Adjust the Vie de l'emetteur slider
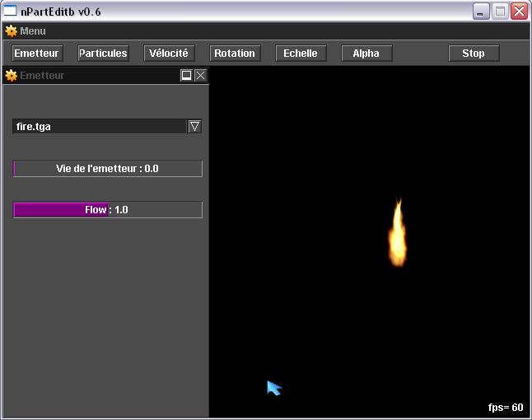Viewport: 532px width, 420px height. point(108,169)
